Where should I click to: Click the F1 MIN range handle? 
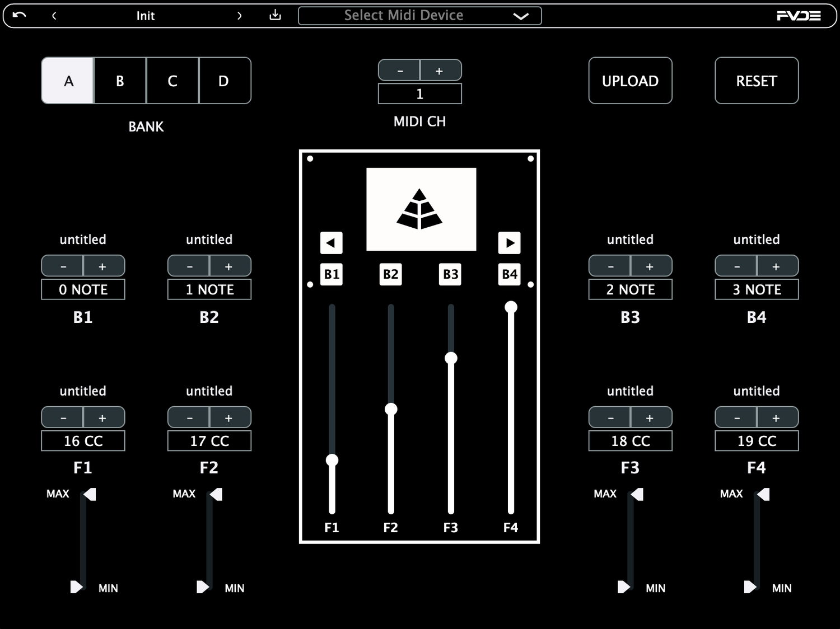(x=76, y=587)
